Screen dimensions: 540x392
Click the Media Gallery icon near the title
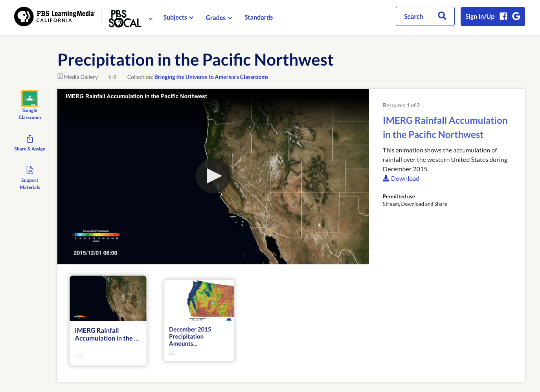(60, 76)
